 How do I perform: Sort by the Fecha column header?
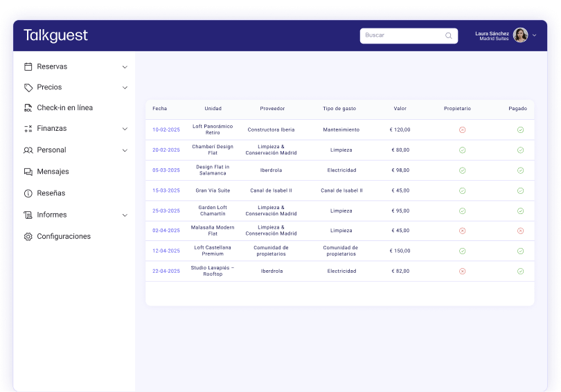(159, 108)
